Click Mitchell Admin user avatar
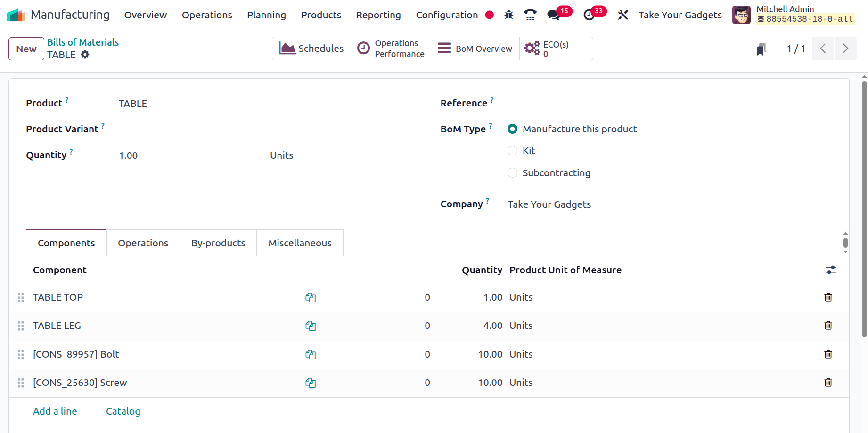 click(741, 15)
